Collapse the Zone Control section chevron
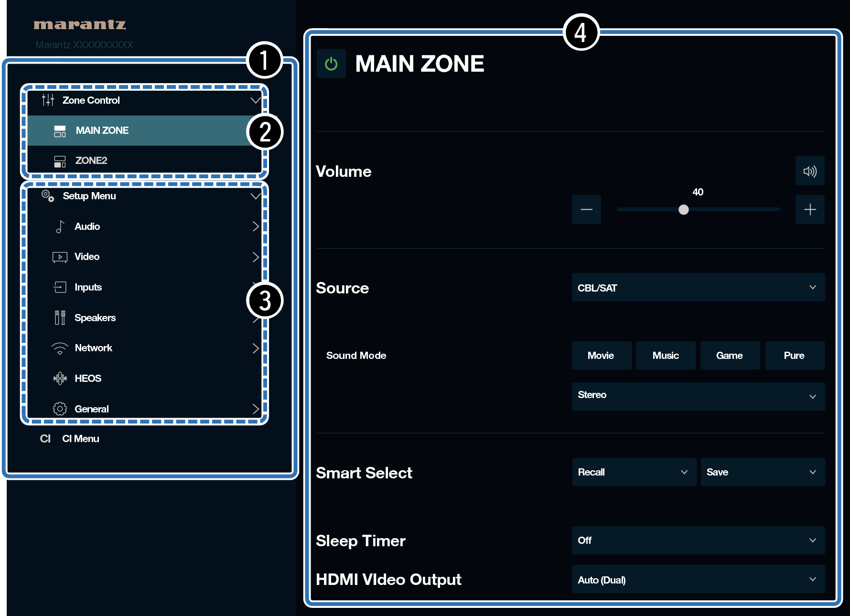Screen dimensions: 850x616 [255, 100]
